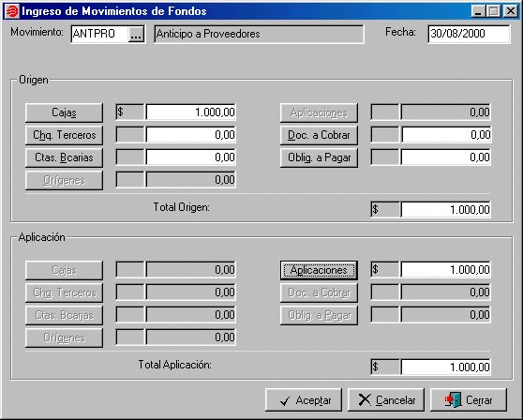The image size is (523, 420).
Task: Open Cajas in the Origen section
Action: [x=64, y=112]
